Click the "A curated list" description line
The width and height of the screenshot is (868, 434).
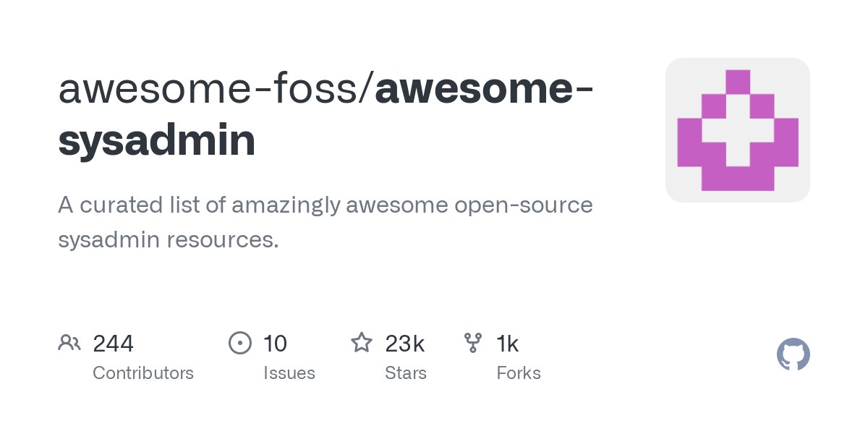point(325,205)
